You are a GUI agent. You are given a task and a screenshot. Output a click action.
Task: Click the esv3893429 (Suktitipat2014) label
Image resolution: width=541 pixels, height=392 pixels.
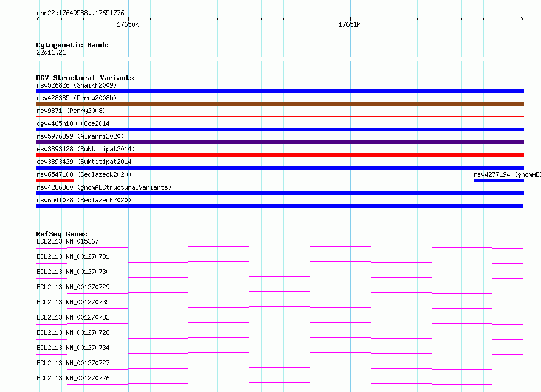(x=86, y=162)
